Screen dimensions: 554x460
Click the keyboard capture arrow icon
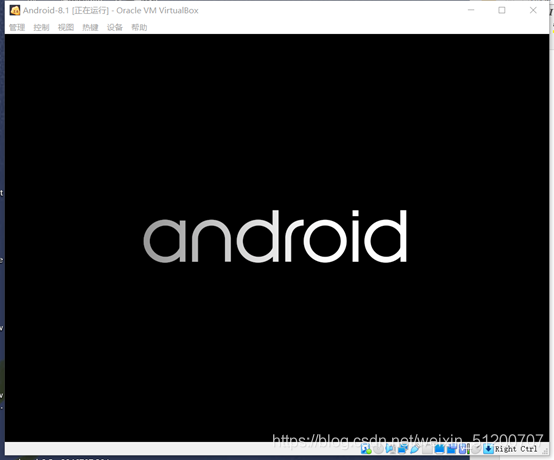point(488,449)
